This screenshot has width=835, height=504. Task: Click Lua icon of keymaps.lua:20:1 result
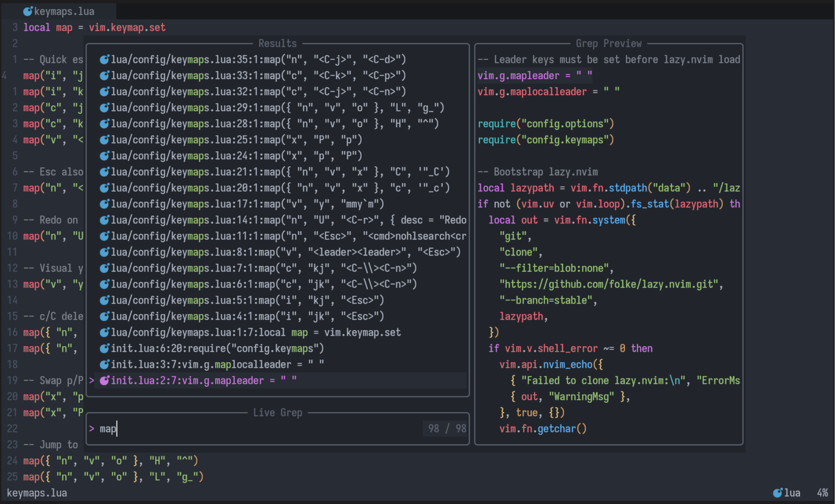(x=104, y=188)
